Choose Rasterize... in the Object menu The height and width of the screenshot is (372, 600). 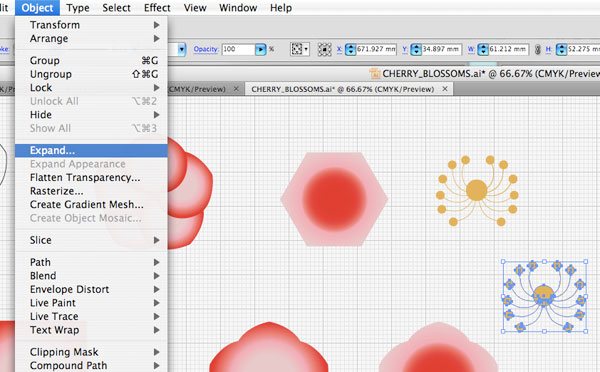[91, 191]
